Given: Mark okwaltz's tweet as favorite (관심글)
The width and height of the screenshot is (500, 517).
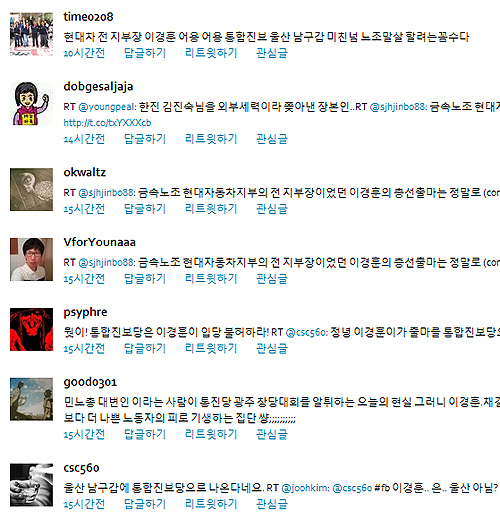Looking at the screenshot, I should pos(272,209).
